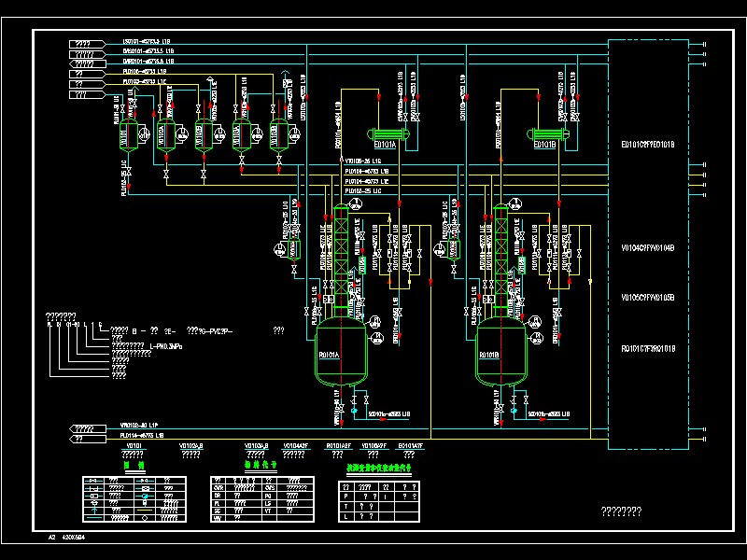Image resolution: width=747 pixels, height=560 pixels.
Task: Select the R0101B label text
Action: pos(489,355)
